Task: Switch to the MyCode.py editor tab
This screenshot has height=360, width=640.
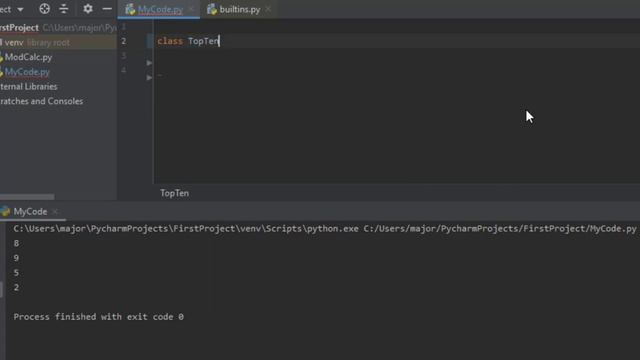Action: click(x=160, y=9)
